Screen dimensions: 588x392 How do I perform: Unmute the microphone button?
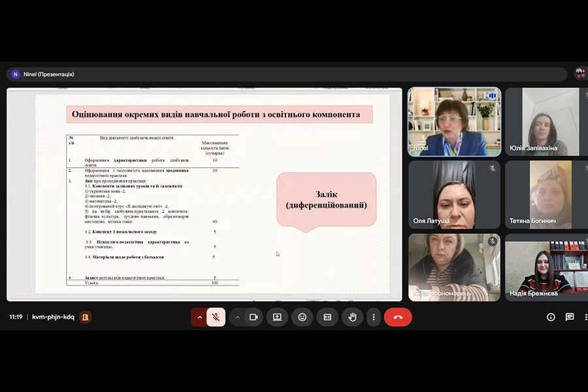click(216, 317)
